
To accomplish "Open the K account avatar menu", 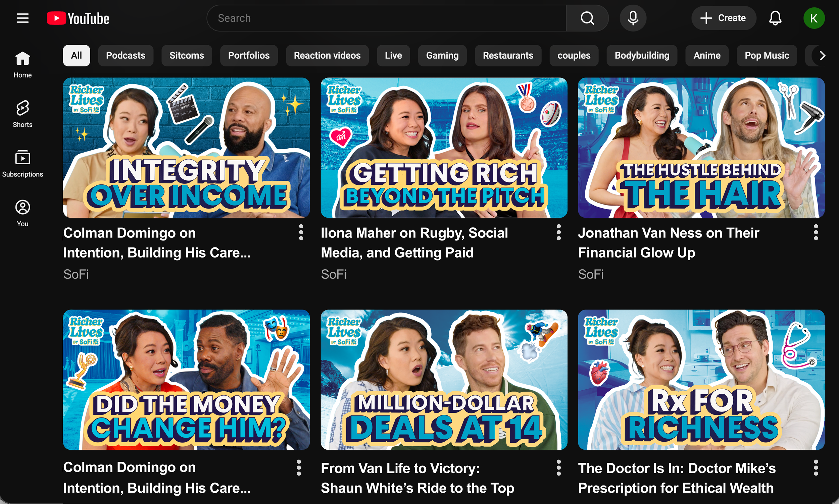I will click(x=814, y=18).
